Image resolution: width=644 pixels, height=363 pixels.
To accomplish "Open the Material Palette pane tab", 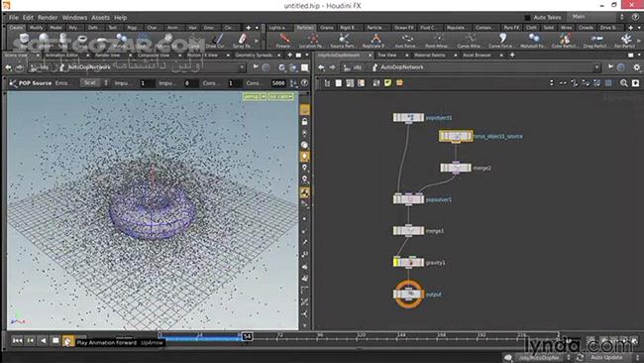I will click(429, 56).
